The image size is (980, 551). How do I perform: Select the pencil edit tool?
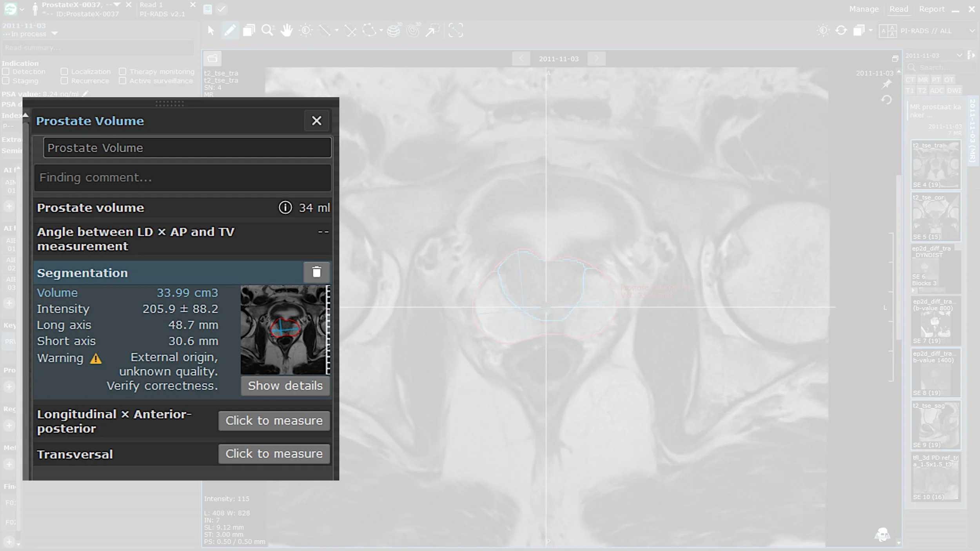click(230, 31)
